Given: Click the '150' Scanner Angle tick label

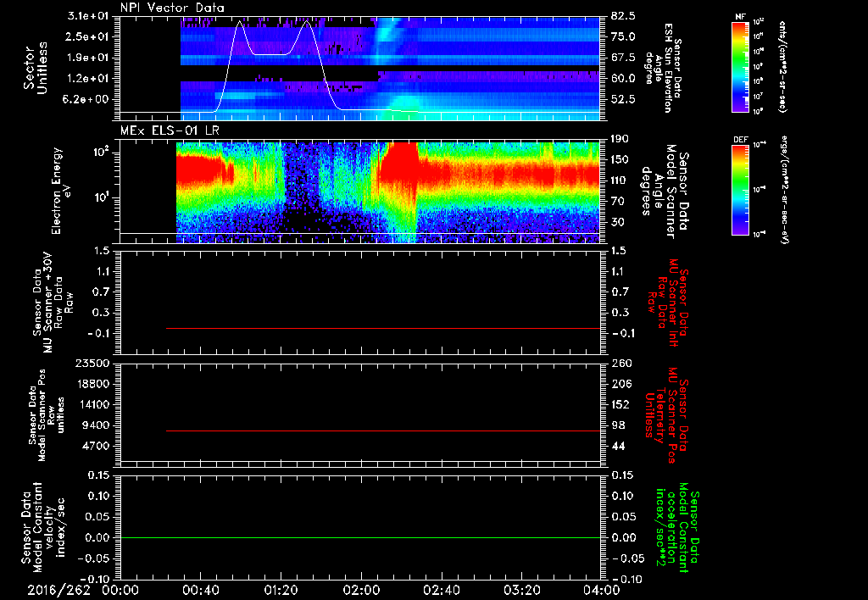Looking at the screenshot, I should coord(620,160).
